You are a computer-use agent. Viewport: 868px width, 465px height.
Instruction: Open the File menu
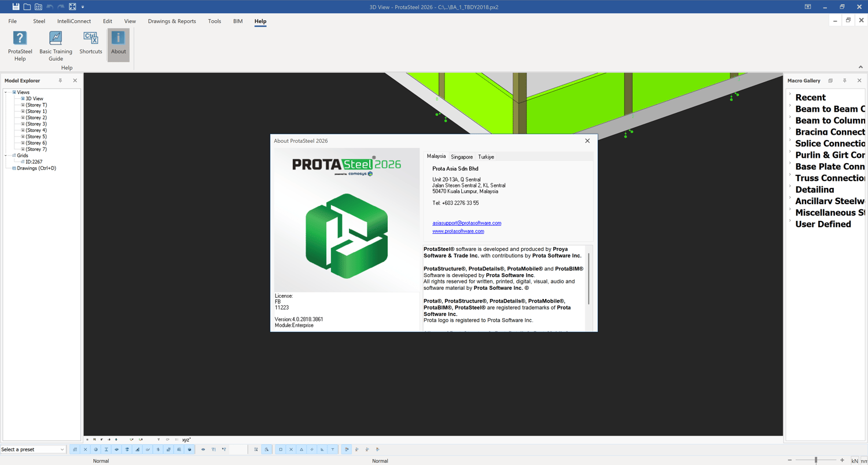click(13, 21)
